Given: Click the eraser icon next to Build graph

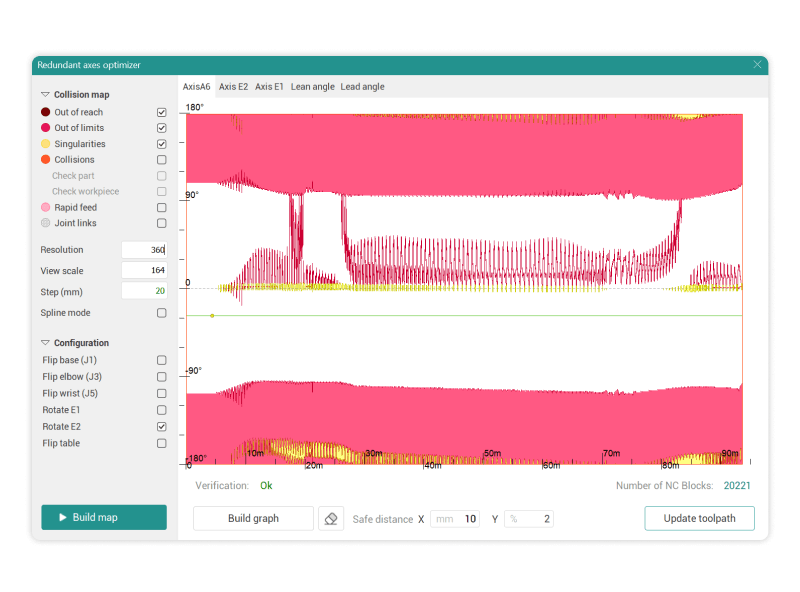Looking at the screenshot, I should point(331,518).
